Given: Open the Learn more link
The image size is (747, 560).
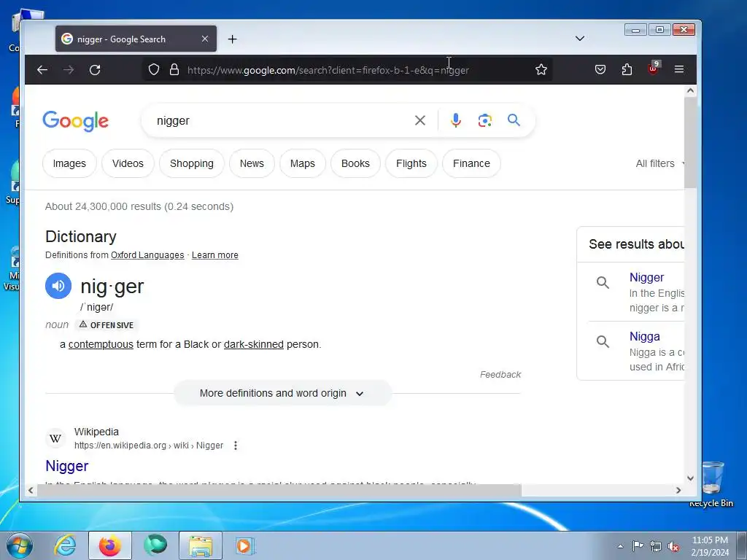Looking at the screenshot, I should pyautogui.click(x=215, y=255).
